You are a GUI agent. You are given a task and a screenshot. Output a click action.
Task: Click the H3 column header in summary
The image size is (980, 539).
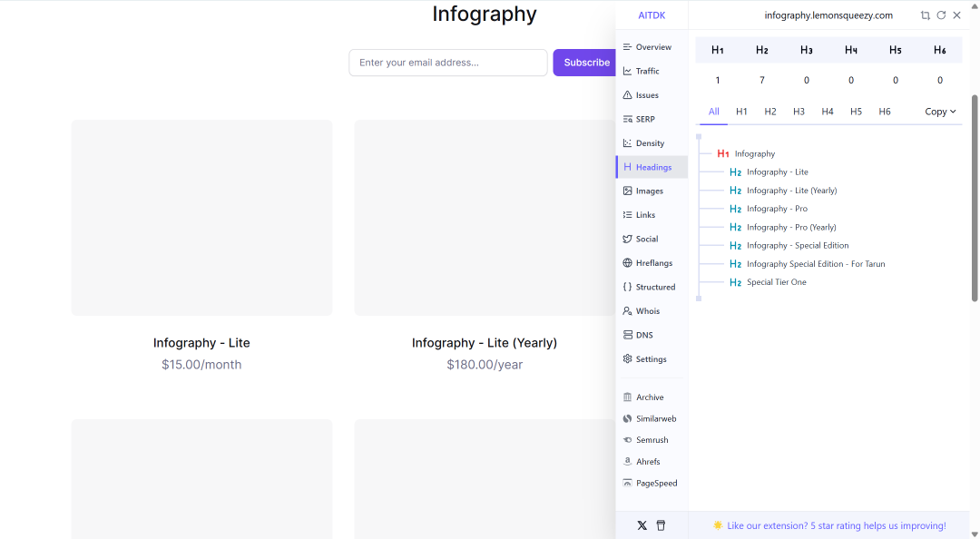tap(807, 50)
